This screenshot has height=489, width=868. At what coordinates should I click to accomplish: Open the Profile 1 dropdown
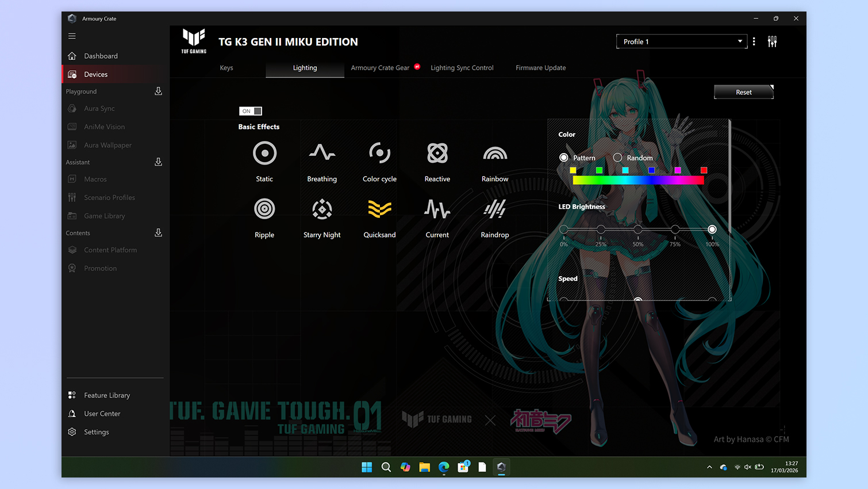(x=682, y=41)
